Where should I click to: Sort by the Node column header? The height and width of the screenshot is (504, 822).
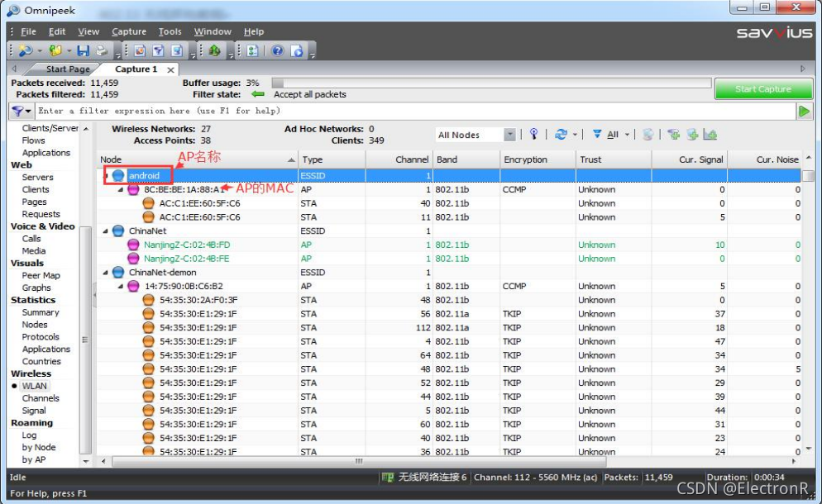tap(198, 159)
